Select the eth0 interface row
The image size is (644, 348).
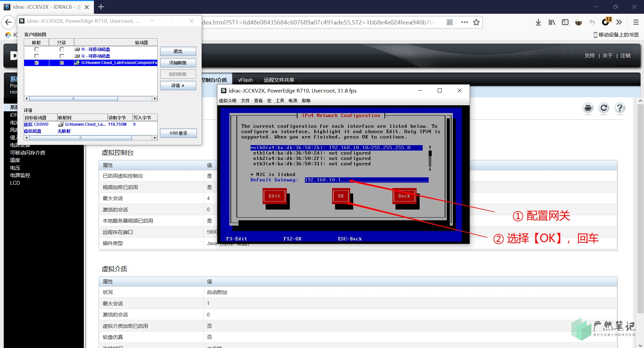click(x=336, y=148)
